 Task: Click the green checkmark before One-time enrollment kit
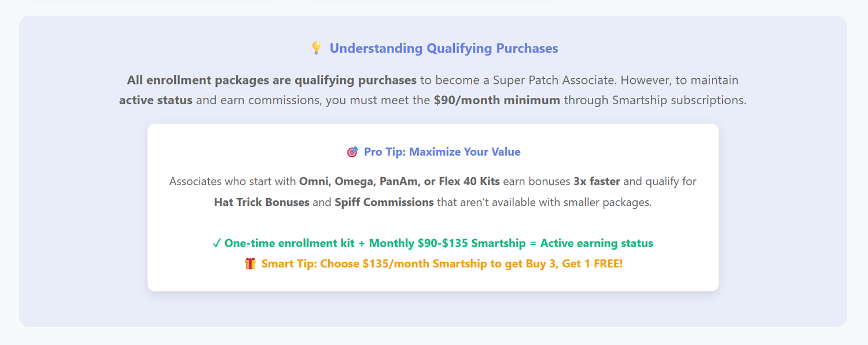216,244
